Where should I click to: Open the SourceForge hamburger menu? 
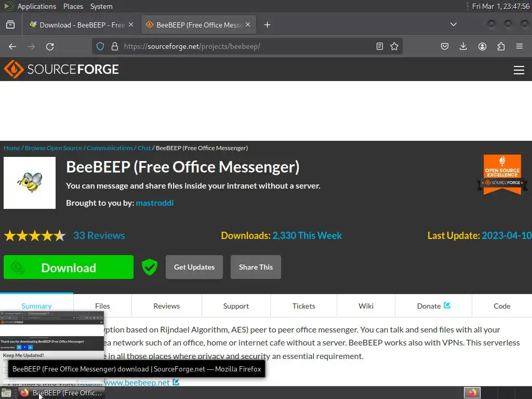pos(519,70)
